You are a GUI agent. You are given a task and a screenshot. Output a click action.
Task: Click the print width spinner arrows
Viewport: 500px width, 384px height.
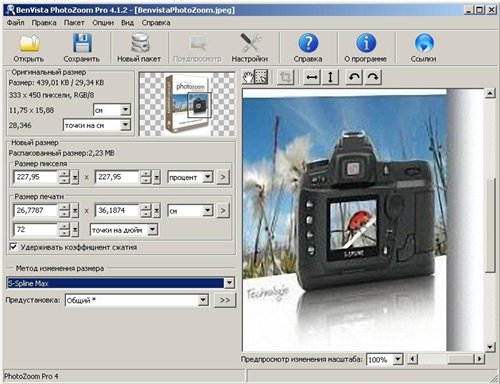click(x=65, y=210)
